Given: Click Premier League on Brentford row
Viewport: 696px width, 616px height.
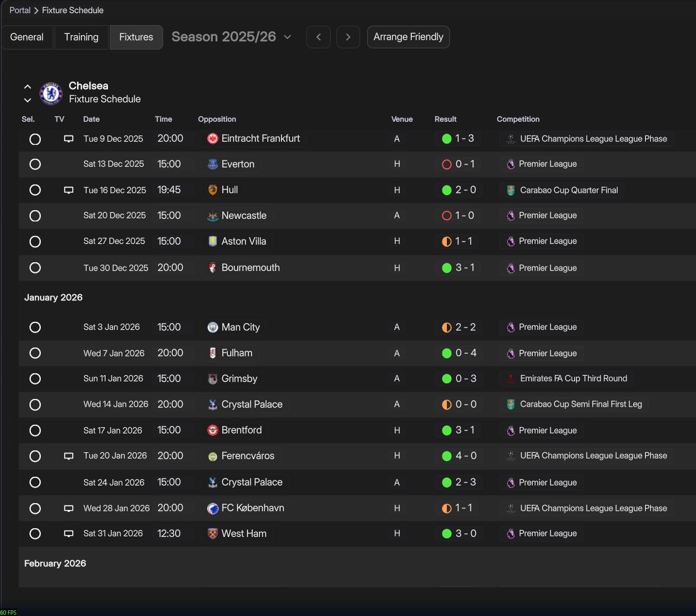Looking at the screenshot, I should (x=548, y=430).
